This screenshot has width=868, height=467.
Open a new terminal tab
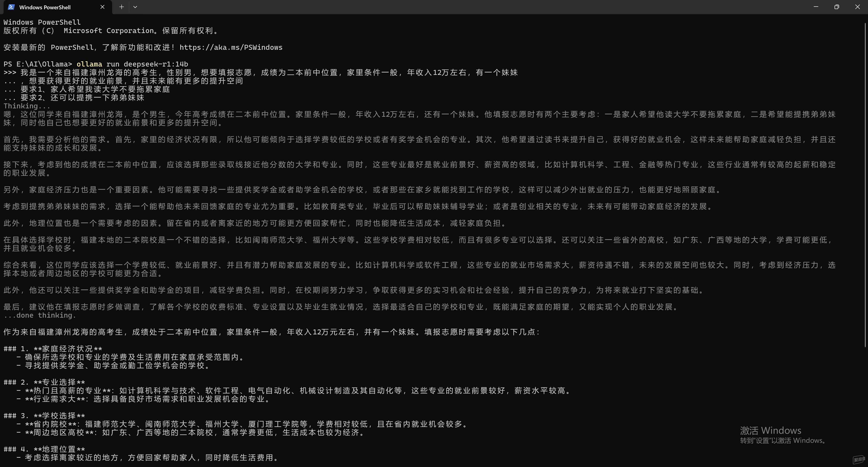click(122, 7)
